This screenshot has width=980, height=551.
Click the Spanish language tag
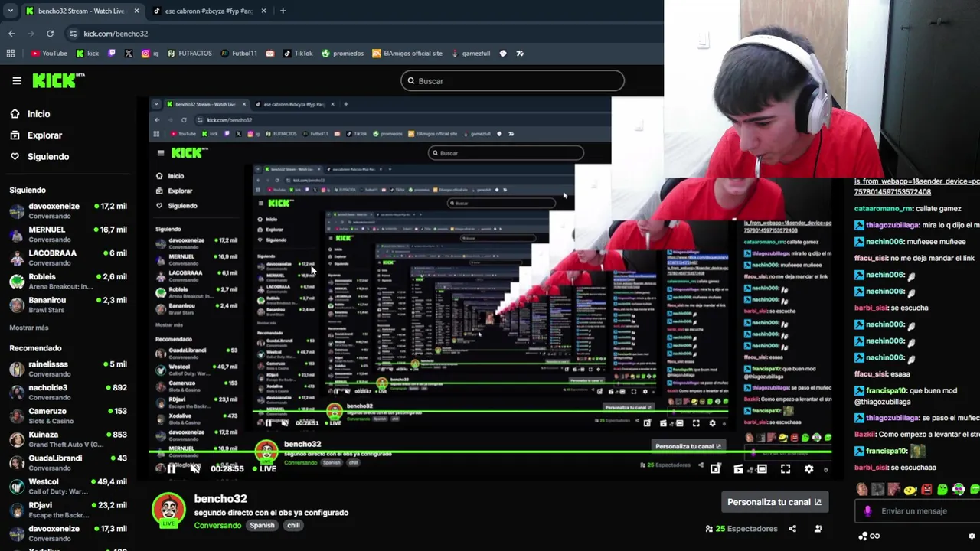tap(262, 526)
